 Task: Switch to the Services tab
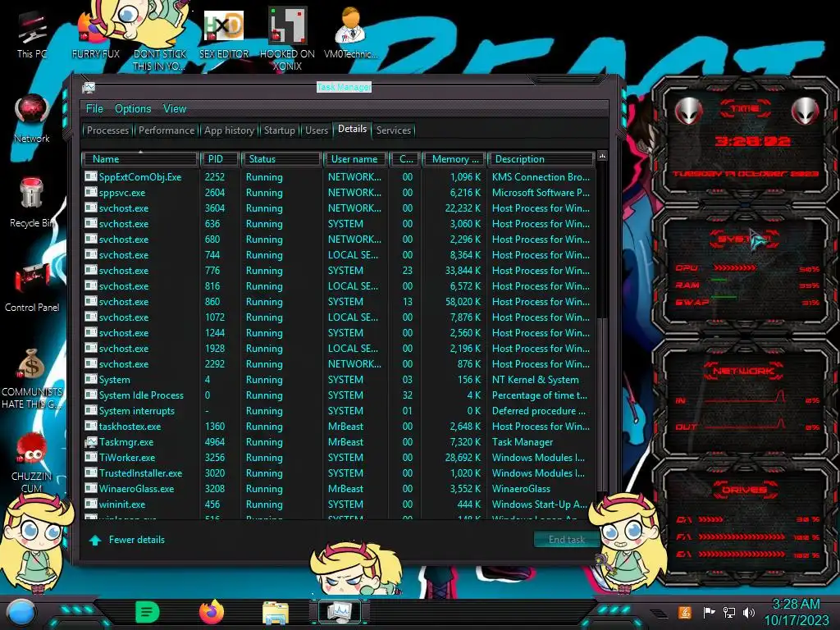coord(393,130)
